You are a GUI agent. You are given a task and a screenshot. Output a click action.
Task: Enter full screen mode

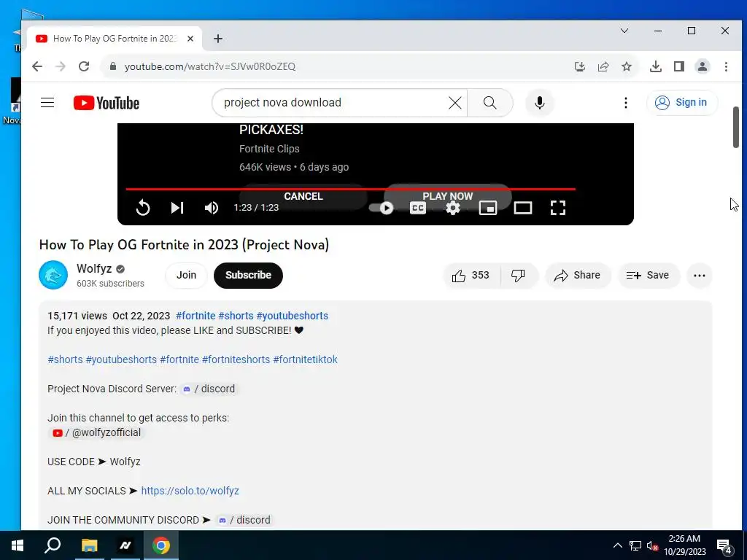click(x=557, y=208)
